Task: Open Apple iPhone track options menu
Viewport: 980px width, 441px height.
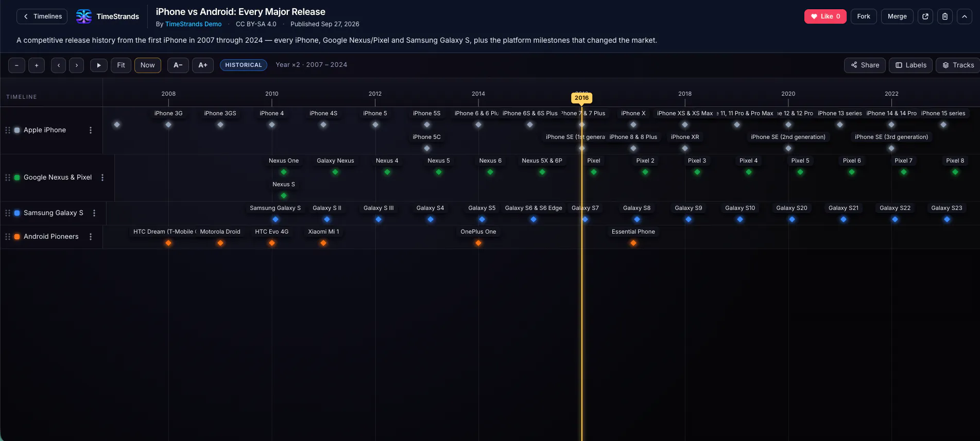Action: point(91,130)
